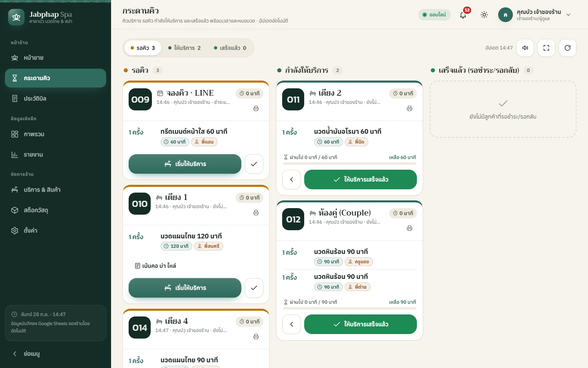Click therapist tag พี่สมศรี on queue 010
The width and height of the screenshot is (588, 368).
(209, 246)
